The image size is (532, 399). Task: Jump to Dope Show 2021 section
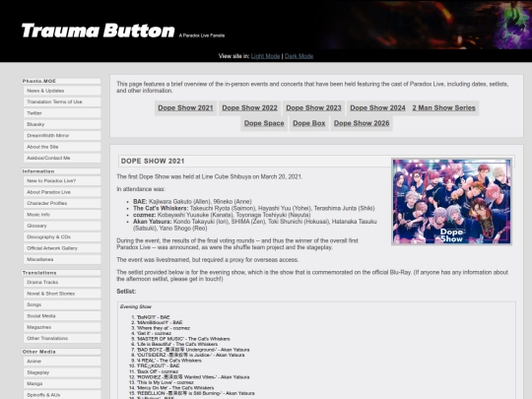tap(185, 108)
